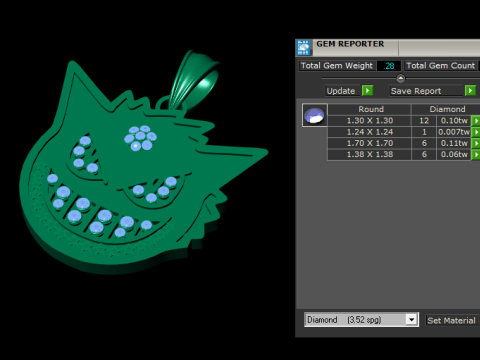480x360 pixels.
Task: Click the 0.007tw weight cell
Action: click(454, 132)
